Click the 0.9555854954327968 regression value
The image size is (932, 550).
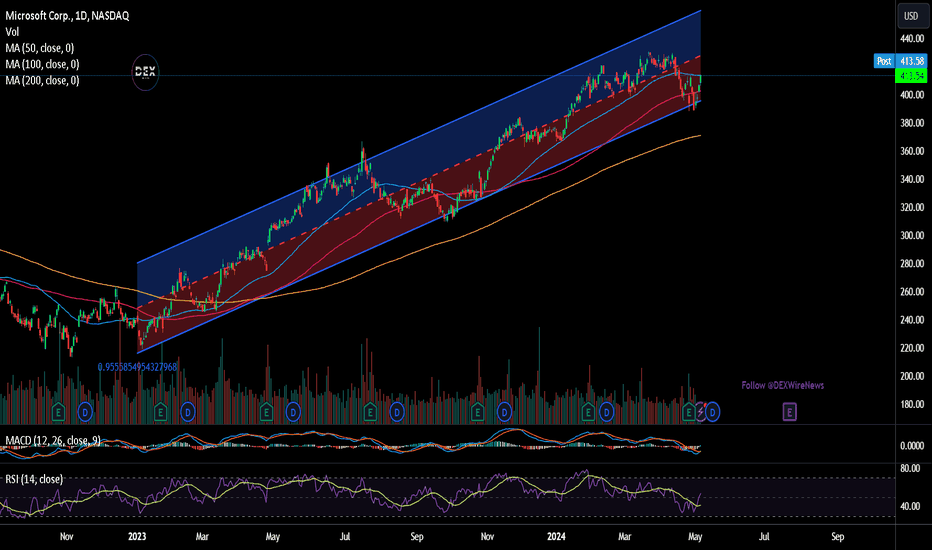click(x=137, y=367)
